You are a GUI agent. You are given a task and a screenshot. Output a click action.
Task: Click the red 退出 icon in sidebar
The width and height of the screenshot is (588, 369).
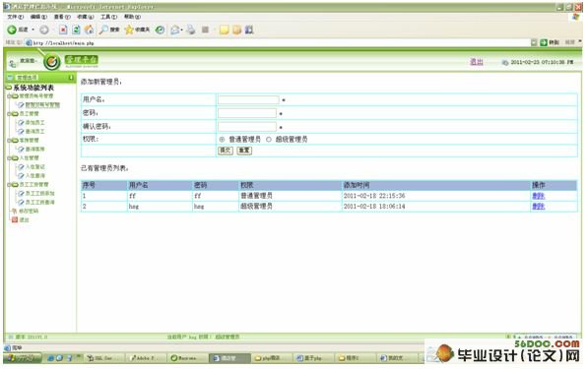14,219
